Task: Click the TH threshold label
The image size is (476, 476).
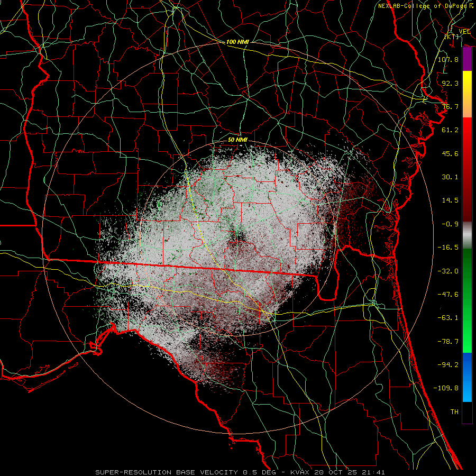Action: pyautogui.click(x=454, y=412)
